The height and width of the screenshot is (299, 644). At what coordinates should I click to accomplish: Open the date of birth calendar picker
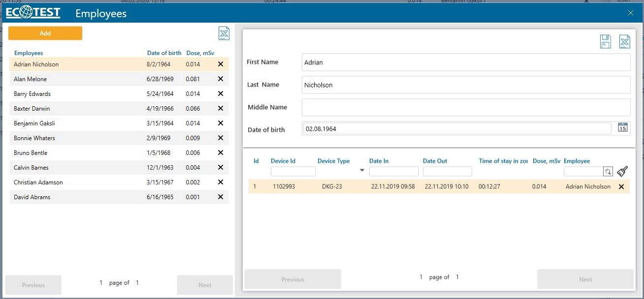tap(623, 128)
